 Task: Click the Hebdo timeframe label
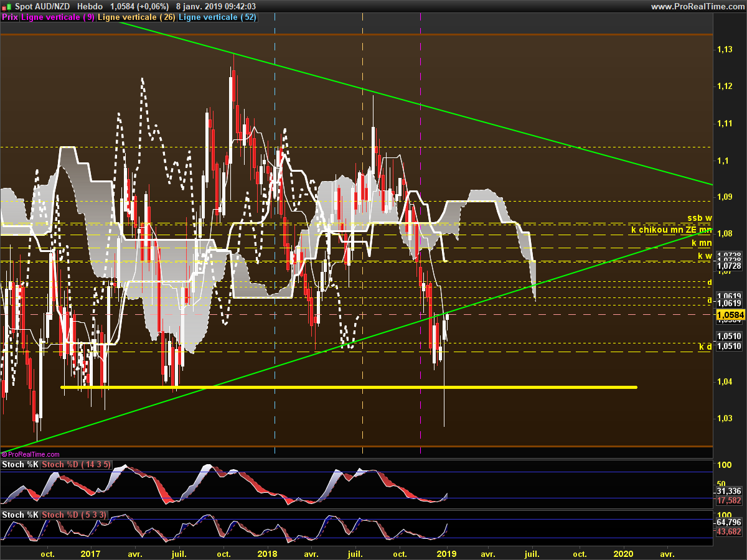[x=90, y=6]
